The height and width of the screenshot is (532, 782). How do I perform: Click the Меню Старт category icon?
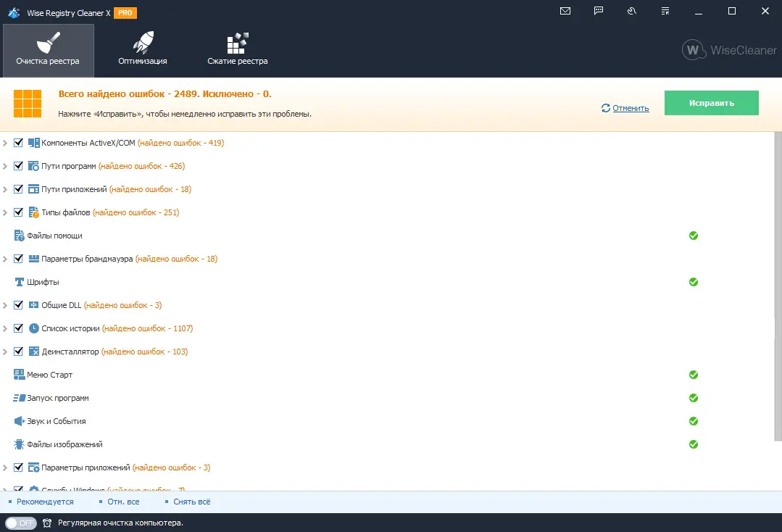point(19,375)
